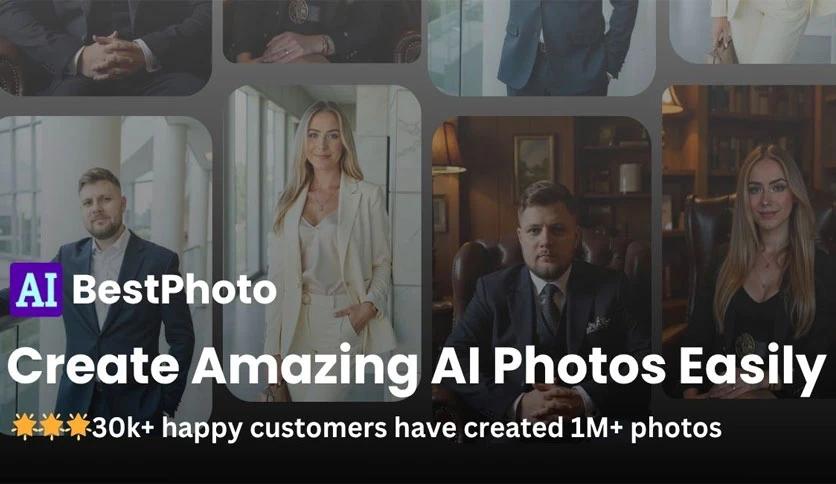Open the photo of the woman in a white blazer

click(x=325, y=243)
